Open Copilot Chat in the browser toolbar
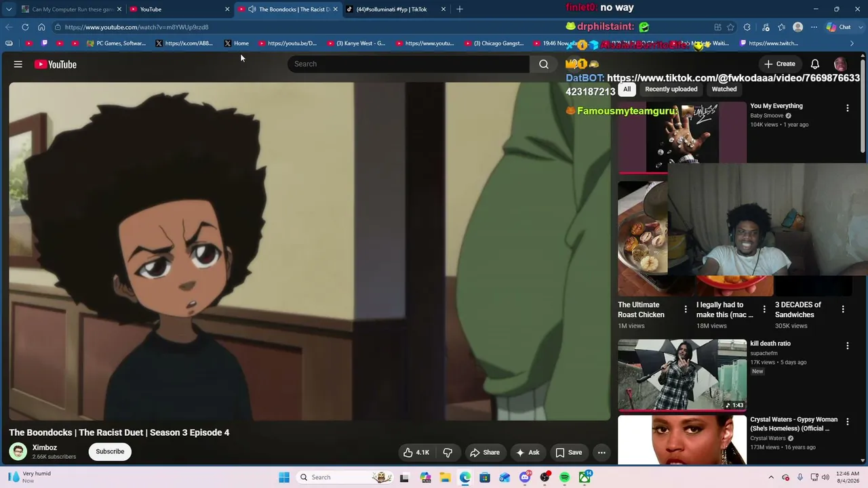This screenshot has width=868, height=488. [839, 27]
